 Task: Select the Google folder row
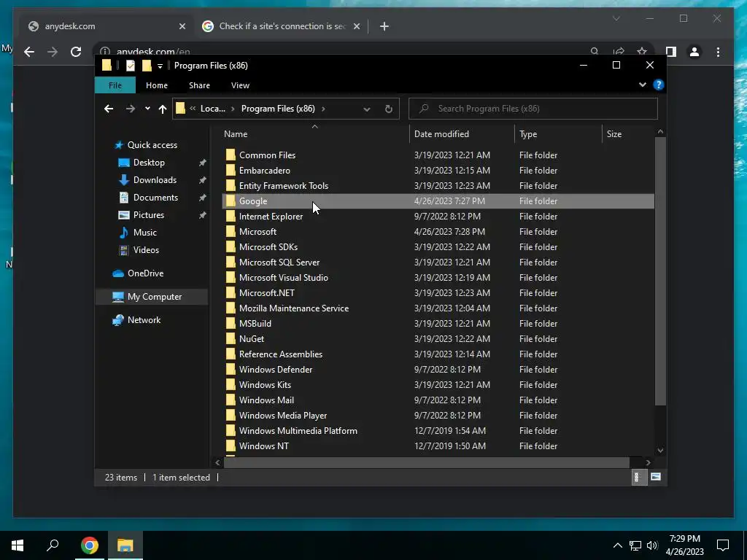click(438, 201)
